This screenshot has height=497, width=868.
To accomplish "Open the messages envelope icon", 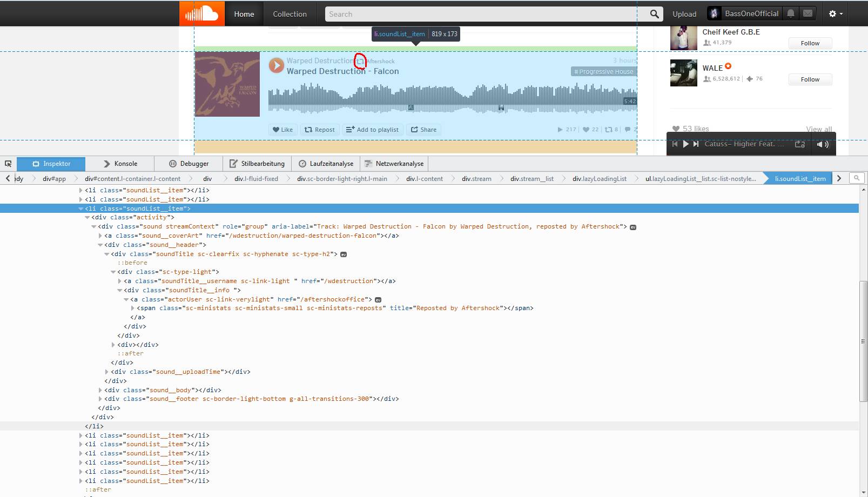I will tap(808, 14).
